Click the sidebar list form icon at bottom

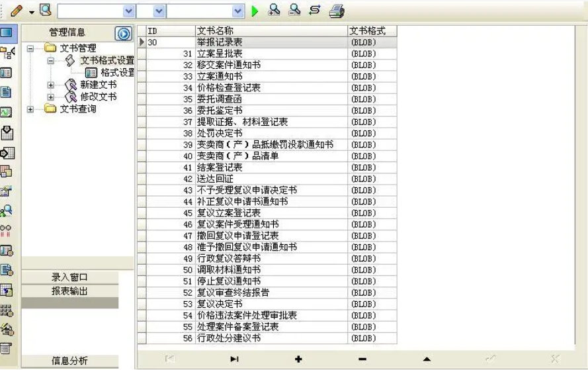click(x=6, y=348)
